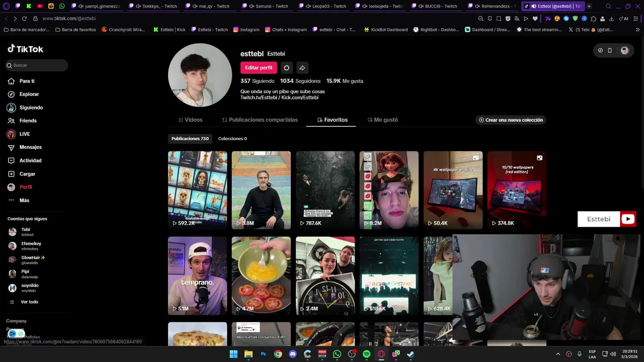Click the share profile arrow icon
The image size is (644, 362).
[x=302, y=68]
